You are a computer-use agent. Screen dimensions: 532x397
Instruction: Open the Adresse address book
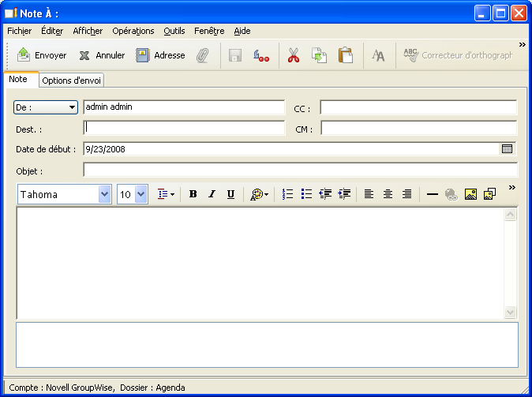click(160, 55)
